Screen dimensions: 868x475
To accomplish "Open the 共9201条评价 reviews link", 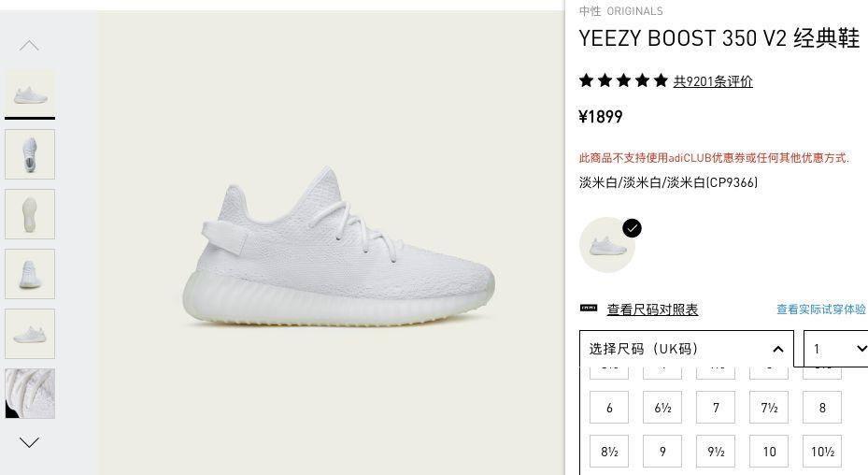I will click(x=713, y=81).
